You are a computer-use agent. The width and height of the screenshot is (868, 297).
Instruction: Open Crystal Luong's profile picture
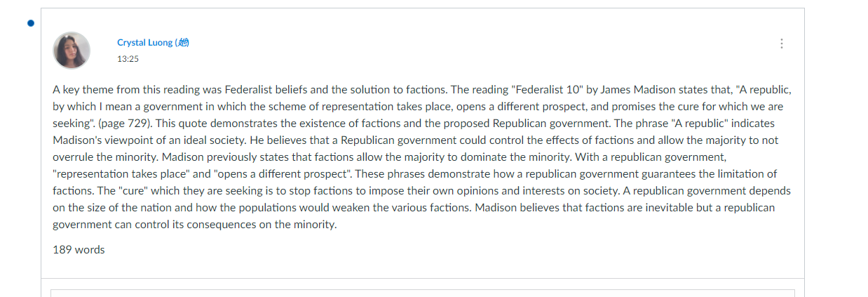(x=72, y=51)
